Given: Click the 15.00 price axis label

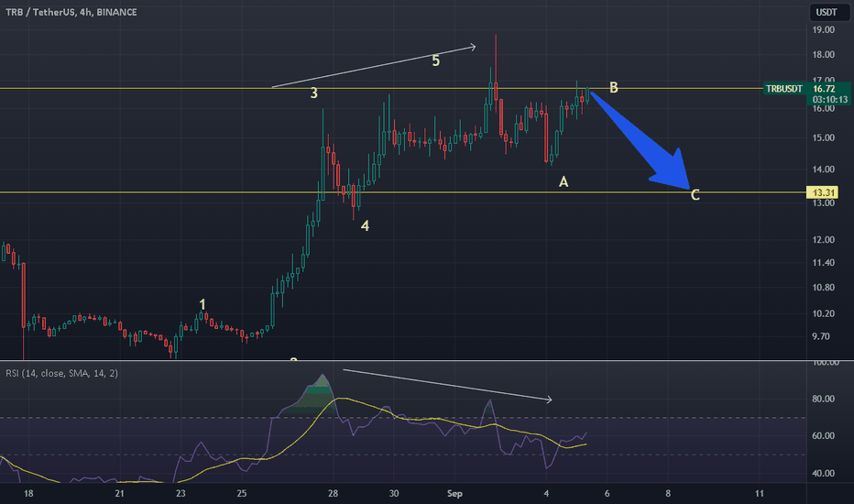Looking at the screenshot, I should (x=824, y=137).
